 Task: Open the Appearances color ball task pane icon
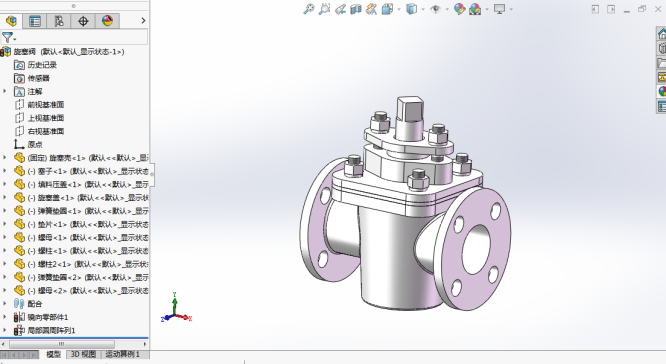point(661,91)
